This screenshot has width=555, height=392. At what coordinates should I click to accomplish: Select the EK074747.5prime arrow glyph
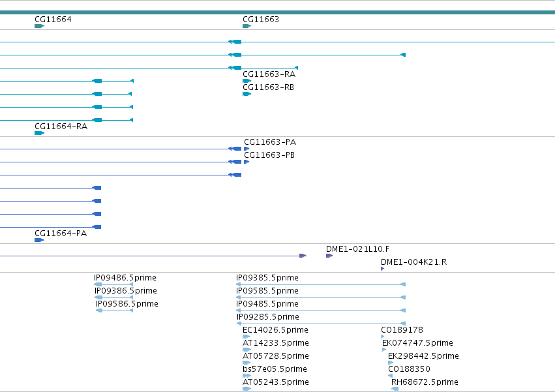(x=384, y=350)
